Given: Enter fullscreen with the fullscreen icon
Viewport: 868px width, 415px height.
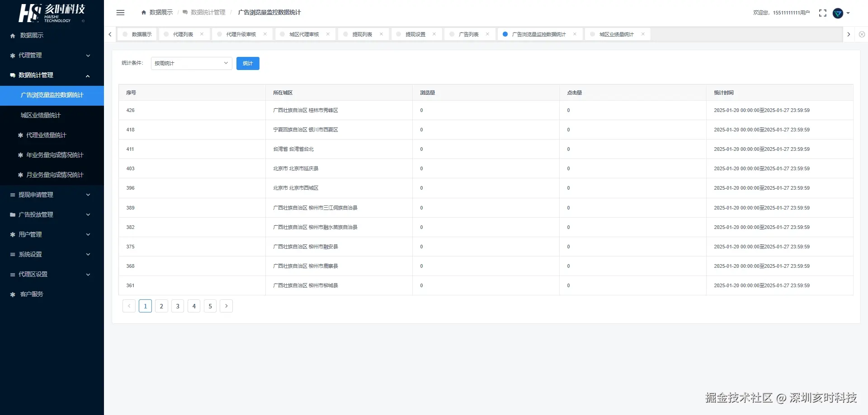Looking at the screenshot, I should 823,13.
